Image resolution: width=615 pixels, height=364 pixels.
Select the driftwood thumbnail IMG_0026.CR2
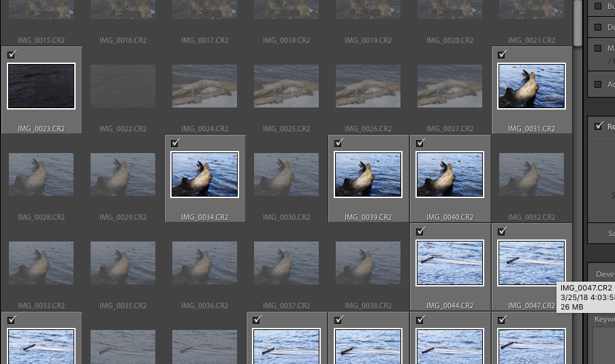click(x=368, y=86)
